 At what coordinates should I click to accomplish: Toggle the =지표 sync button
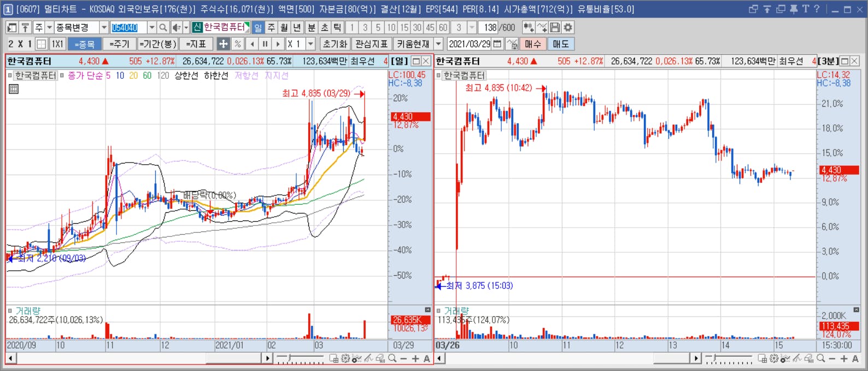coord(196,44)
